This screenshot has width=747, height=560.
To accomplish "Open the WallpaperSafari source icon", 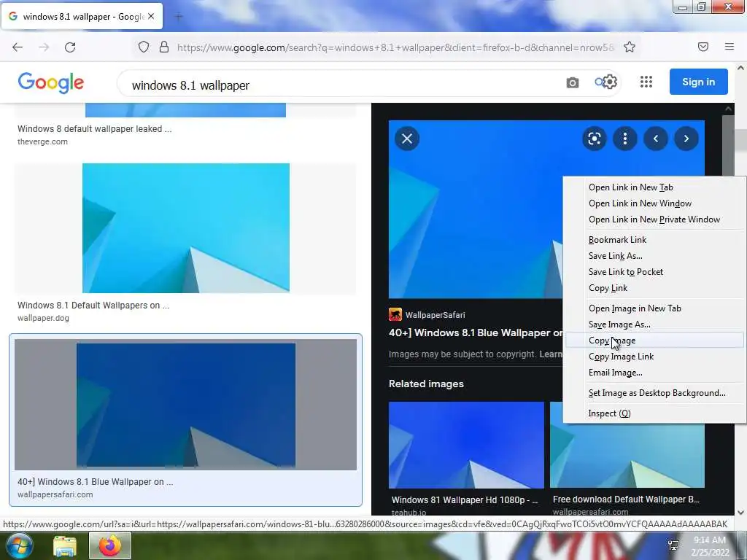I will click(395, 315).
